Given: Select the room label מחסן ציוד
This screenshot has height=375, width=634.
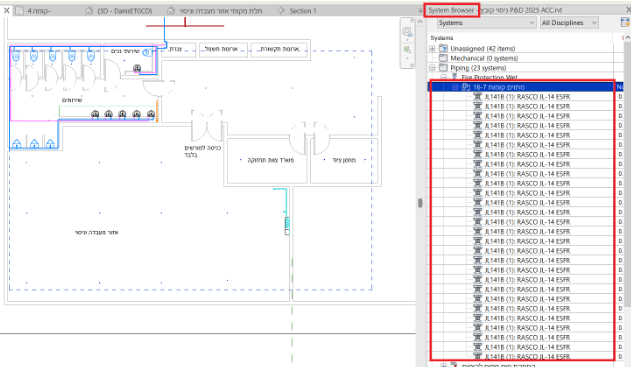Looking at the screenshot, I should 344,160.
